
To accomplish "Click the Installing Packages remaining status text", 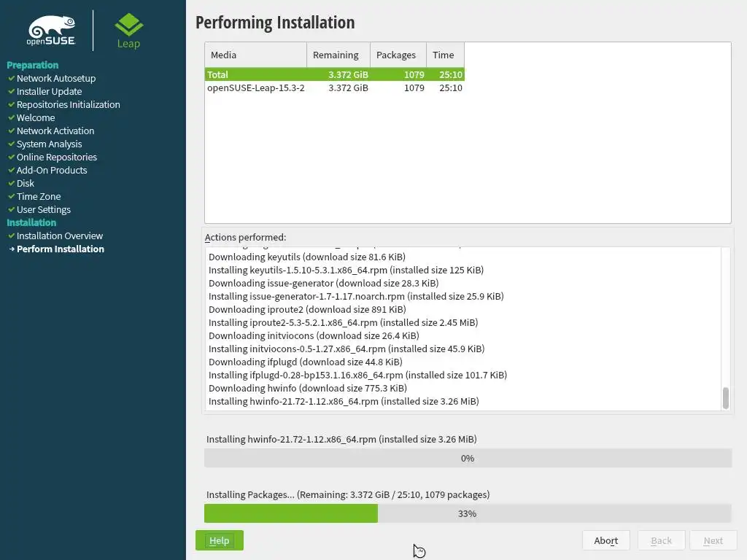I will pyautogui.click(x=348, y=494).
